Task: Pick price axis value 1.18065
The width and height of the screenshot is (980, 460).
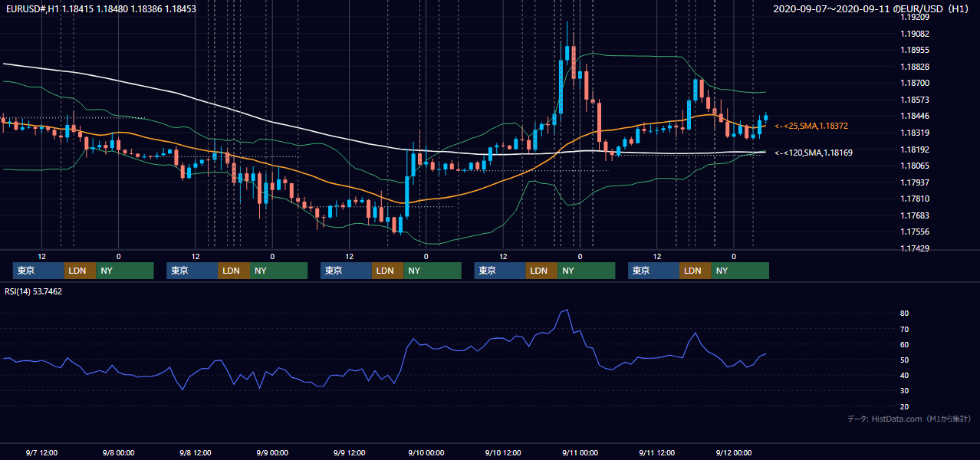Action: point(914,166)
